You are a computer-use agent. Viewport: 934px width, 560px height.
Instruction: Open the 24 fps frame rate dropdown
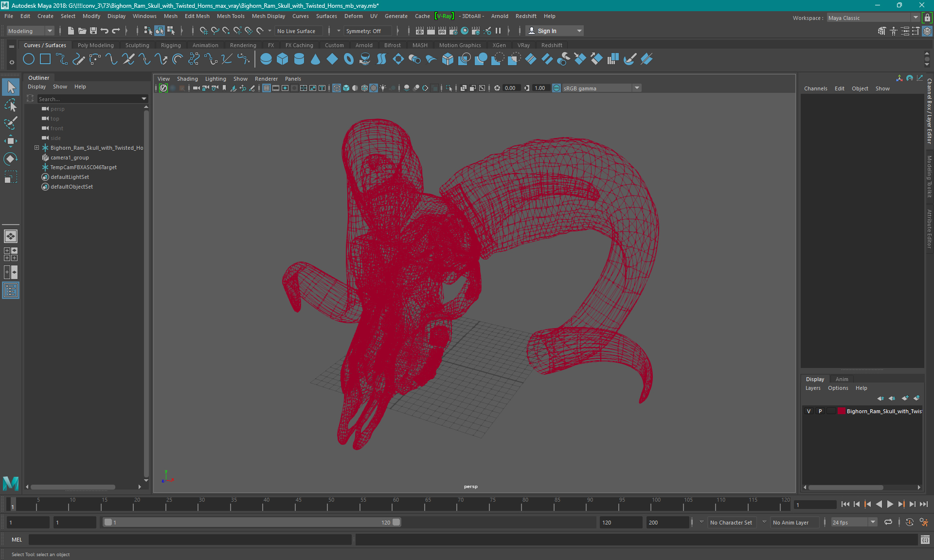coord(854,522)
